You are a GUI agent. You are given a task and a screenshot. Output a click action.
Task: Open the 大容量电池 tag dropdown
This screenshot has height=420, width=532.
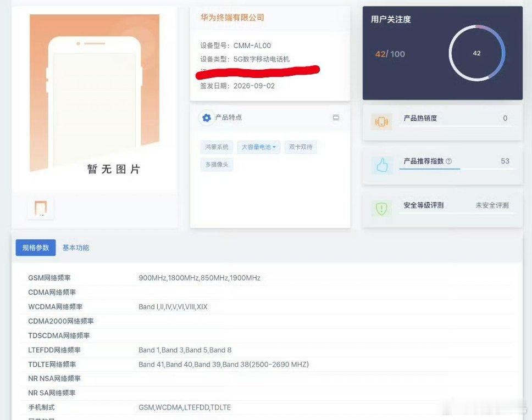click(x=258, y=147)
